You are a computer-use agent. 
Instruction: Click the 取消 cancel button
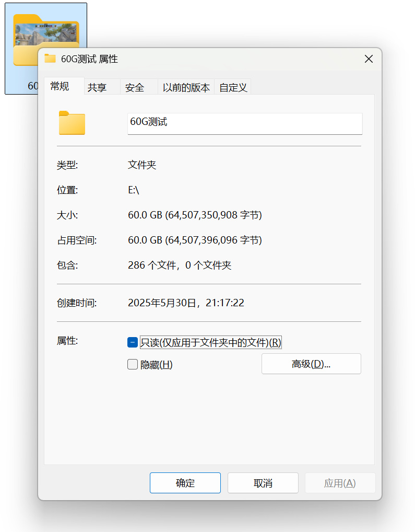click(263, 483)
